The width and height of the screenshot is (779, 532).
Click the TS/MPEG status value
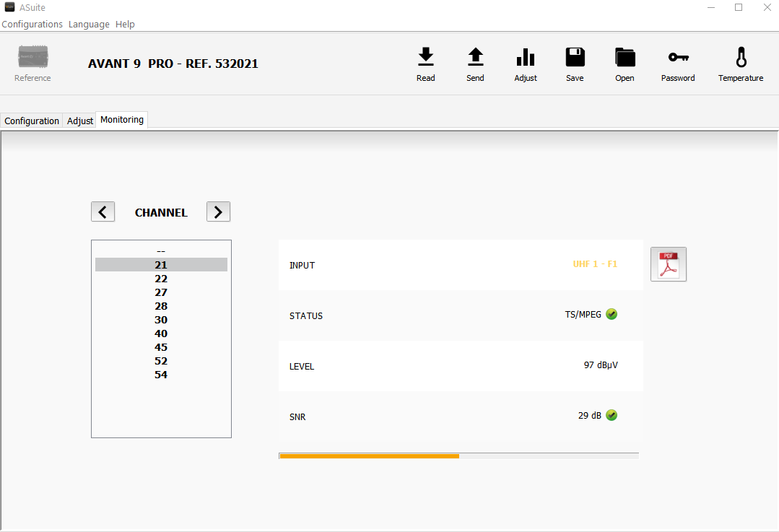tap(583, 315)
